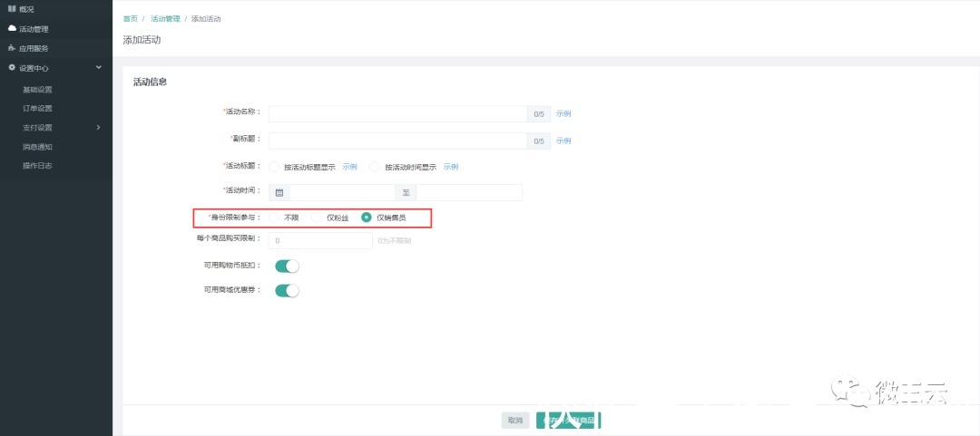The height and width of the screenshot is (436, 980).
Task: Click 示例 link beside 副标题 field
Action: coord(563,140)
